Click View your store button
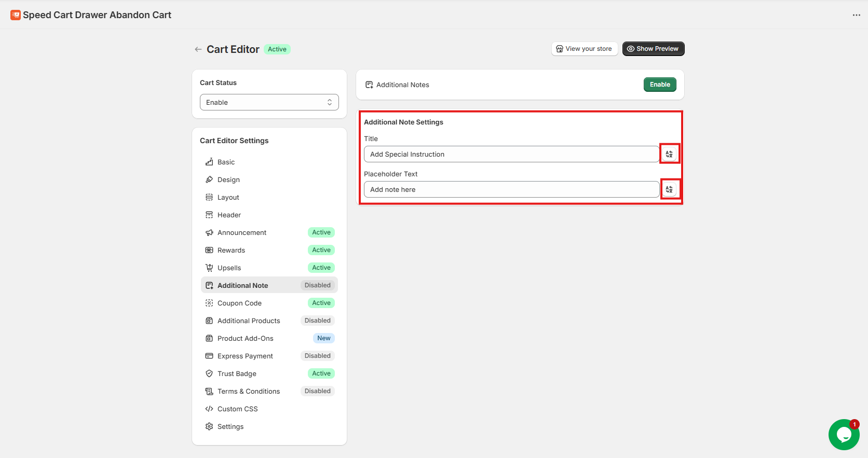Screen dimensions: 868x458 [584, 49]
